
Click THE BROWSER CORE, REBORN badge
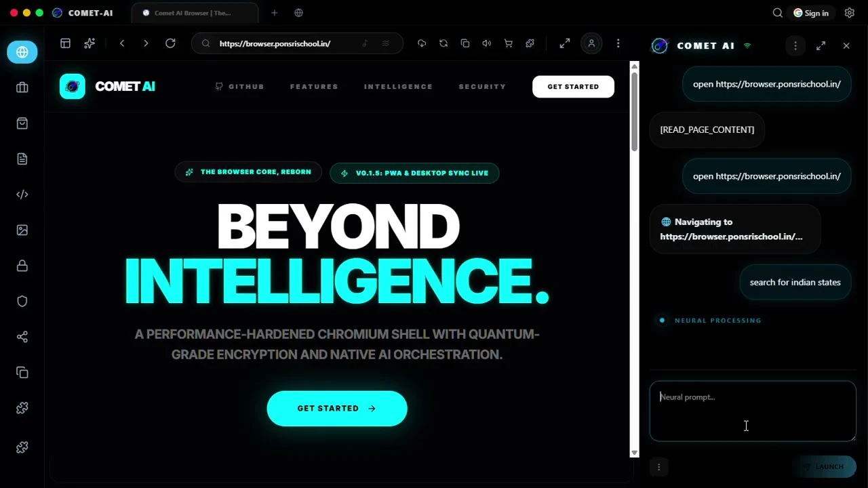tap(248, 172)
